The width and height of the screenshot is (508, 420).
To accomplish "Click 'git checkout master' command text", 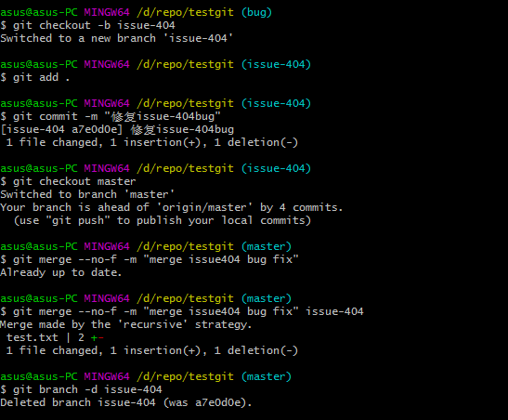I will tap(74, 181).
